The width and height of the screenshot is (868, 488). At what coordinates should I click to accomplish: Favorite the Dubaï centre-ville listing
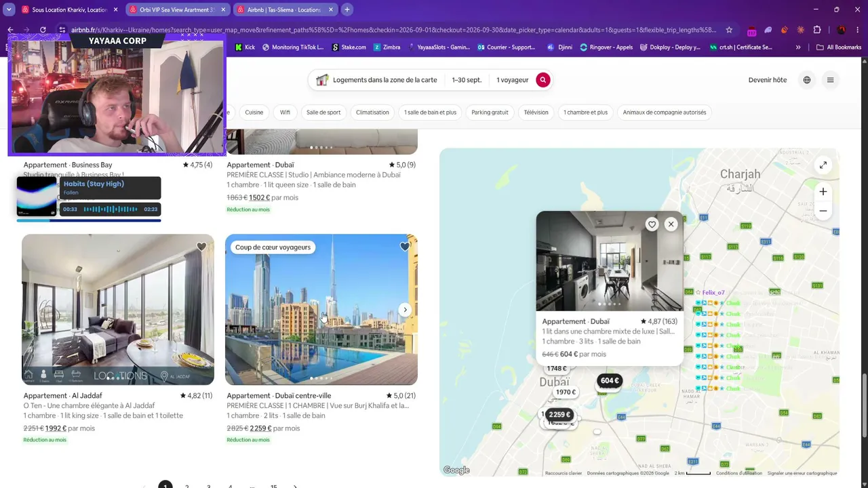pos(405,247)
